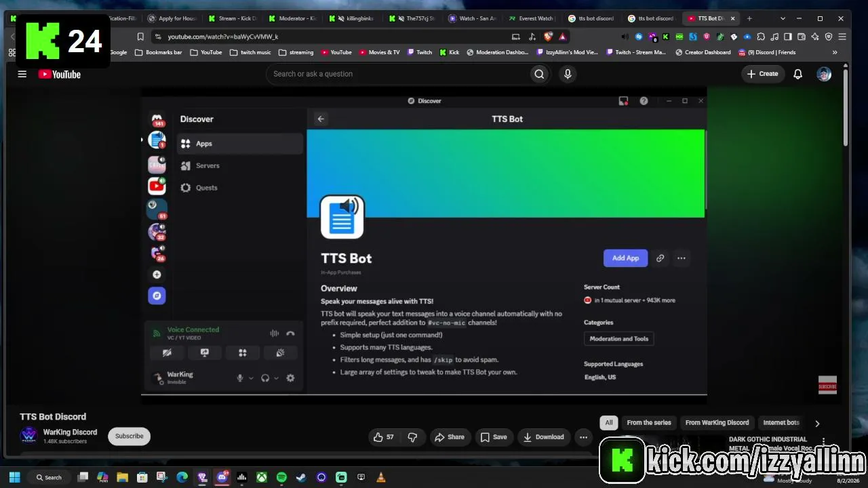Open Spotify from the taskbar
868x488 pixels.
[x=281, y=477]
